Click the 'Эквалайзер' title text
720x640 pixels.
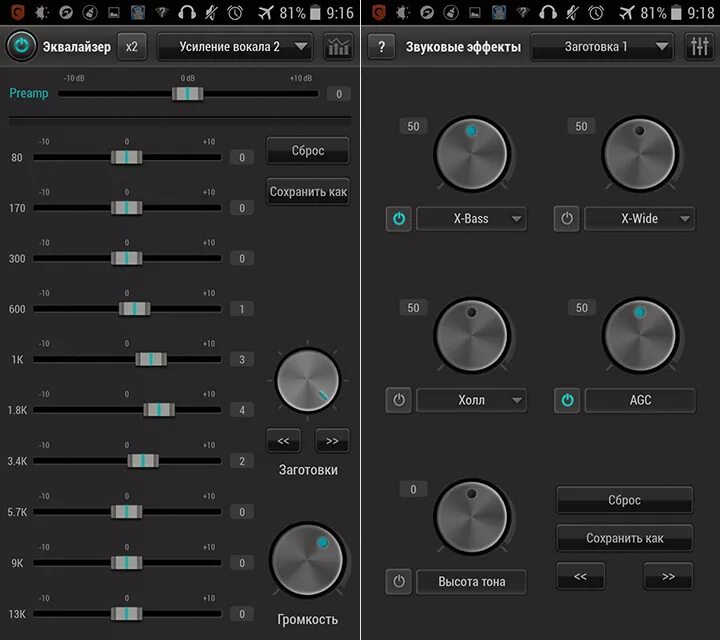tap(77, 47)
